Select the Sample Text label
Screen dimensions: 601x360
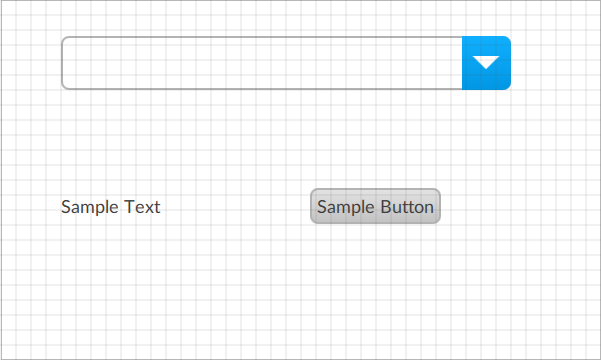[x=110, y=207]
